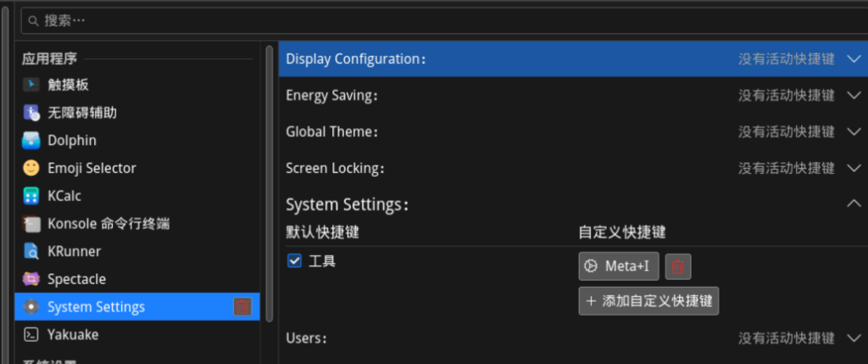Click the Global Theme label

(x=331, y=132)
